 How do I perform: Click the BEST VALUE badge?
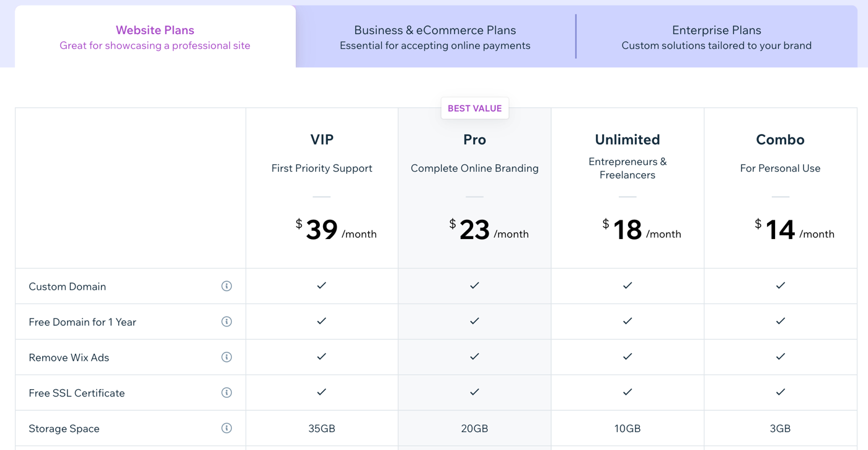[x=474, y=108]
